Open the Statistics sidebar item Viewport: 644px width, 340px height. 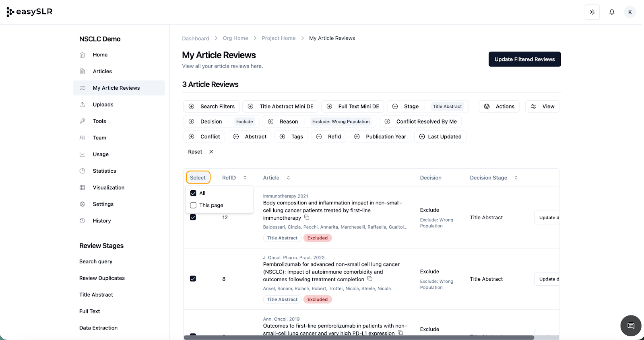pos(104,171)
